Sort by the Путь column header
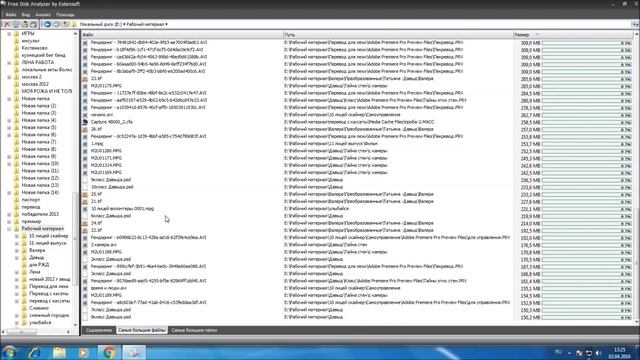Screen dimensions: 640x360 click(x=398, y=35)
